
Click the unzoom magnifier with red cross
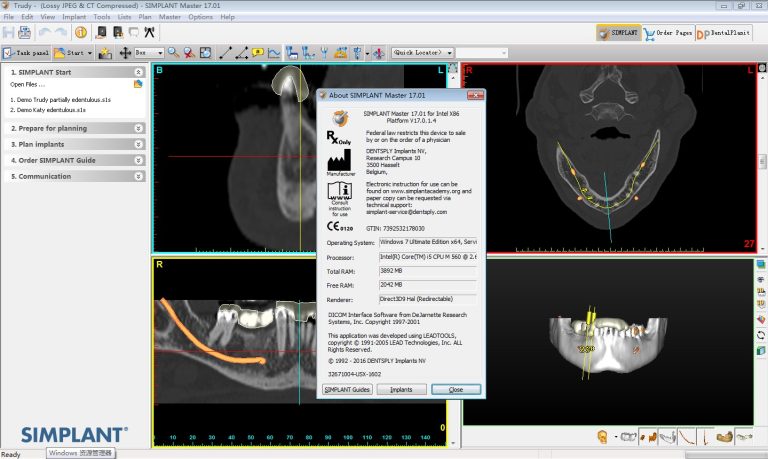click(189, 52)
